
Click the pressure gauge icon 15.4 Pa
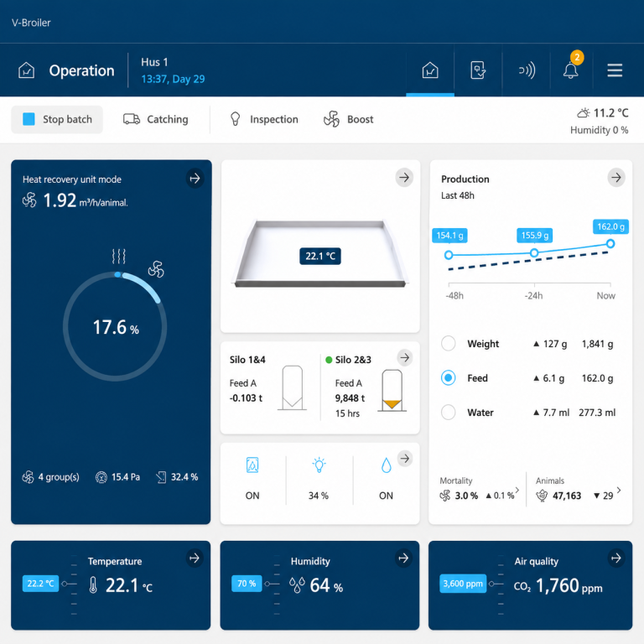101,477
